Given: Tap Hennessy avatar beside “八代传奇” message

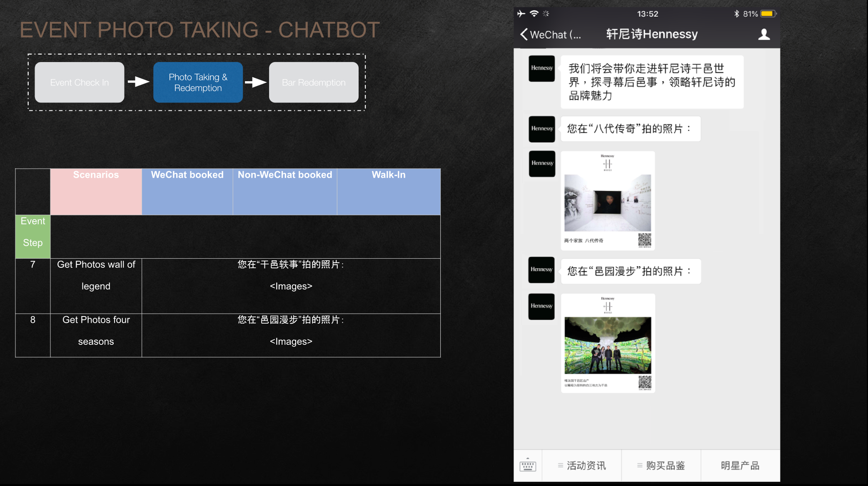Looking at the screenshot, I should coord(542,129).
